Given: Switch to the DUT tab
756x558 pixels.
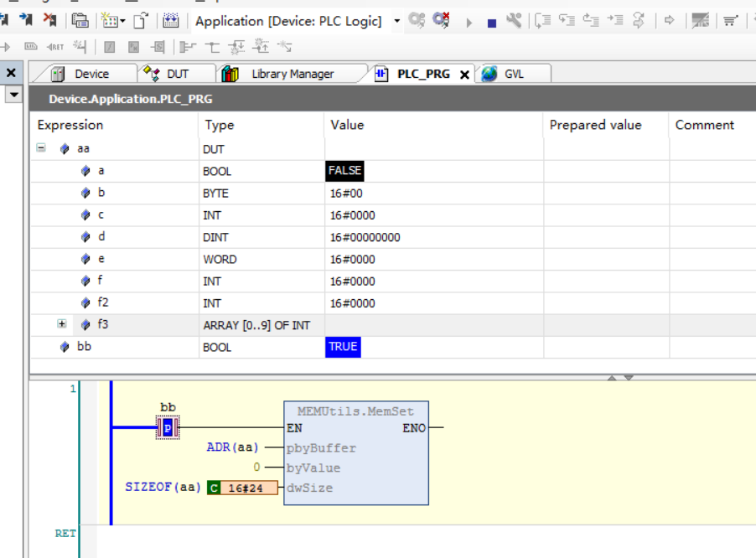Looking at the screenshot, I should point(177,74).
